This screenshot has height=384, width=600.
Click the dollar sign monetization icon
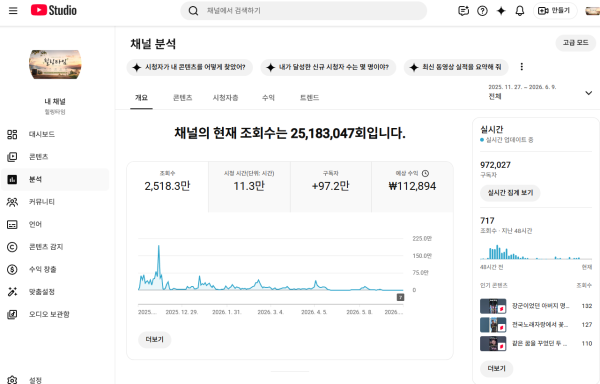click(12, 270)
